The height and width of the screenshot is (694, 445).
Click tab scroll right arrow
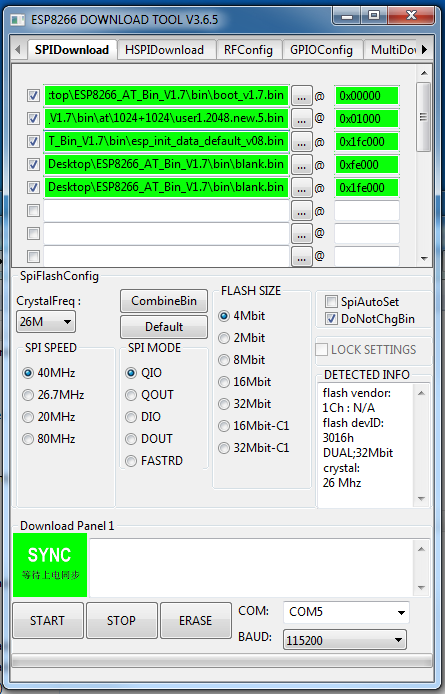pyautogui.click(x=424, y=49)
